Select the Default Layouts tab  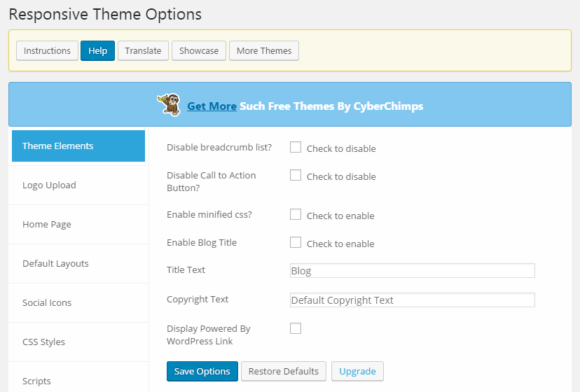78,264
